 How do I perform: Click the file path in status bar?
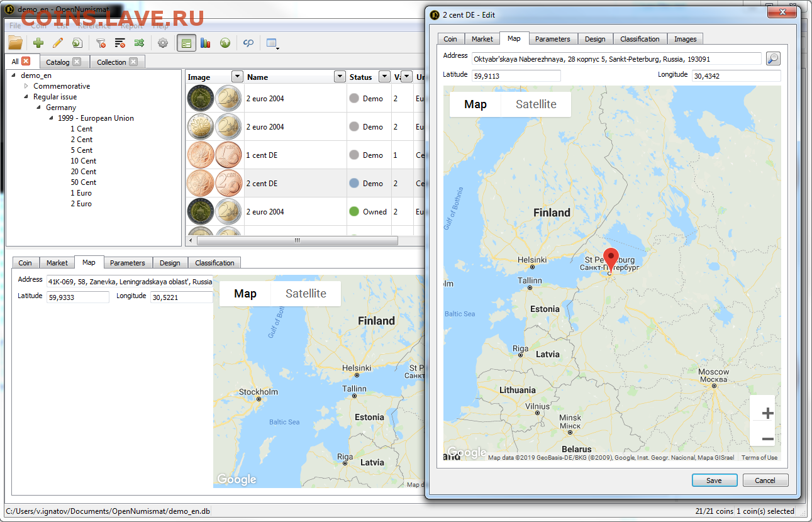tap(108, 511)
